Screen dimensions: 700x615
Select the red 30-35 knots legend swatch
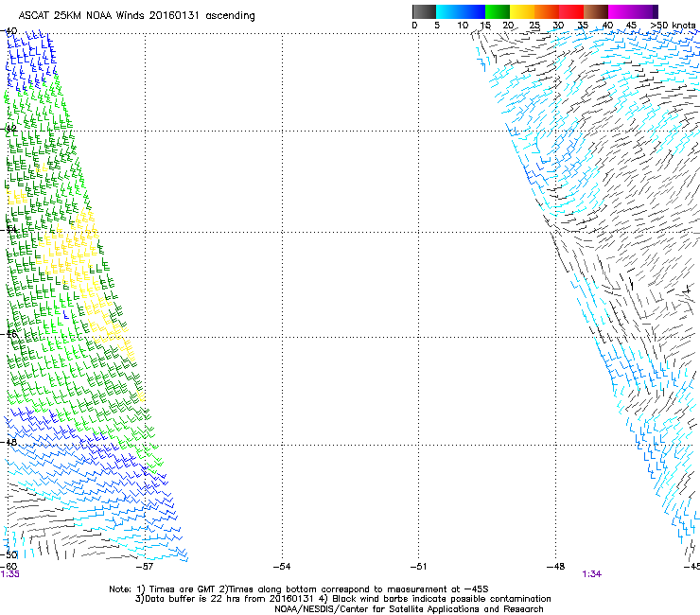point(571,11)
